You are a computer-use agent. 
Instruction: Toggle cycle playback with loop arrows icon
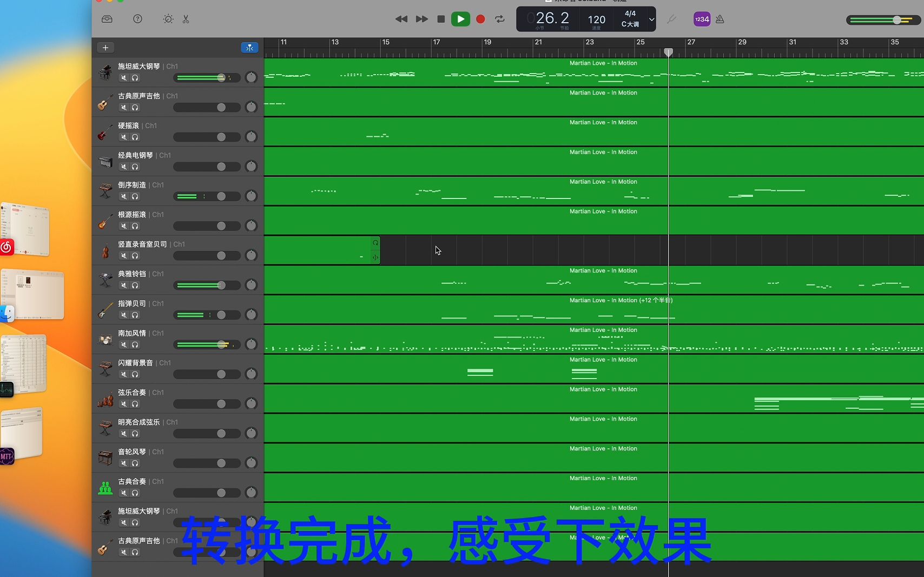499,19
